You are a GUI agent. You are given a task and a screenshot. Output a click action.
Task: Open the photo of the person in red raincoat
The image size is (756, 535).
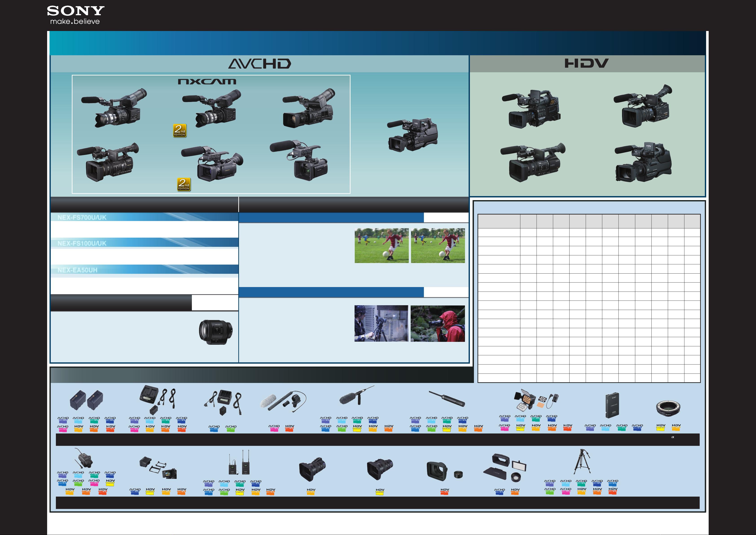[x=438, y=323]
